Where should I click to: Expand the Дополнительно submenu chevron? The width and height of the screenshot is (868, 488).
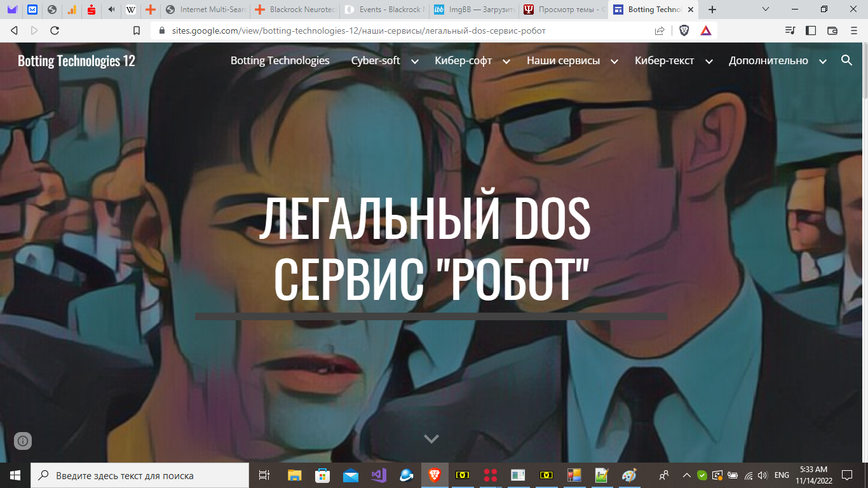click(823, 62)
